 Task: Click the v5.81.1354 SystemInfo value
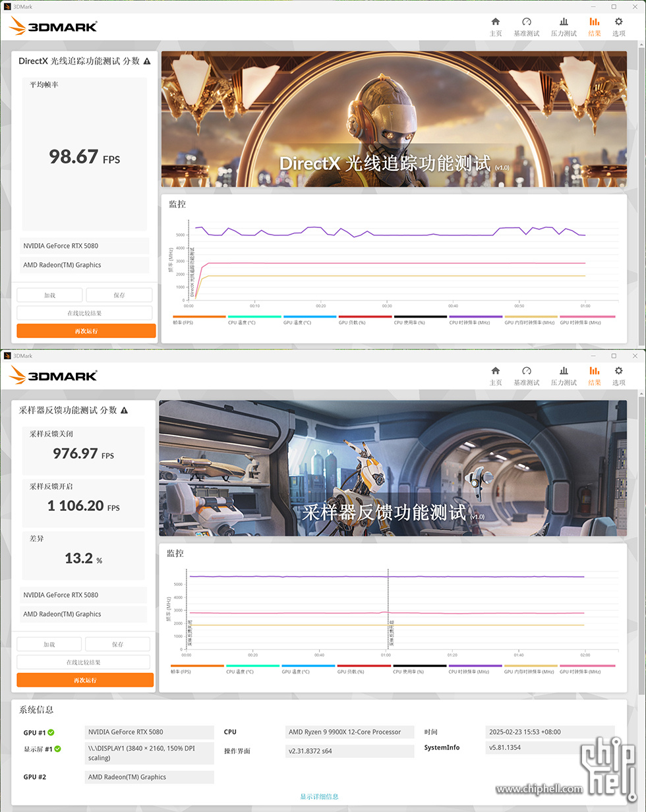pyautogui.click(x=550, y=748)
